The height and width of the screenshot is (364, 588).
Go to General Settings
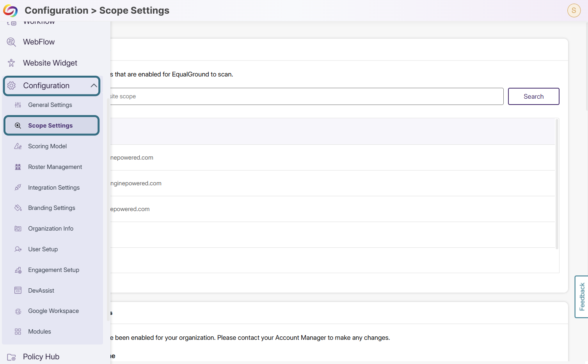(50, 105)
